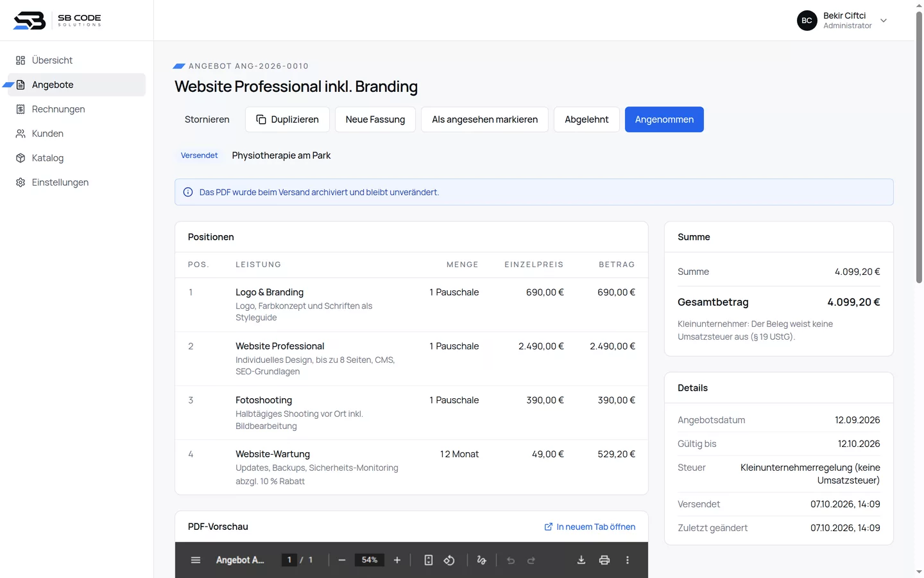
Task: Click the info icon in the PDF archive notice
Action: click(188, 192)
